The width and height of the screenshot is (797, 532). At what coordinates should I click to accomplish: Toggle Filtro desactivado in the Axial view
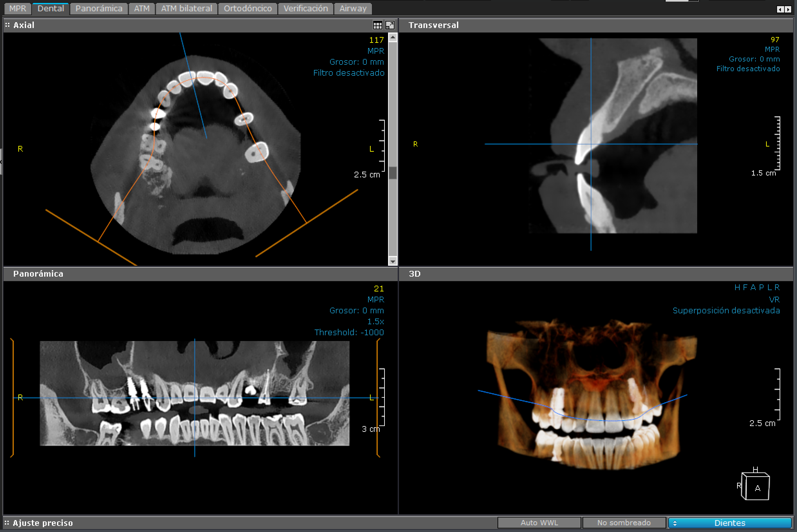click(349, 72)
